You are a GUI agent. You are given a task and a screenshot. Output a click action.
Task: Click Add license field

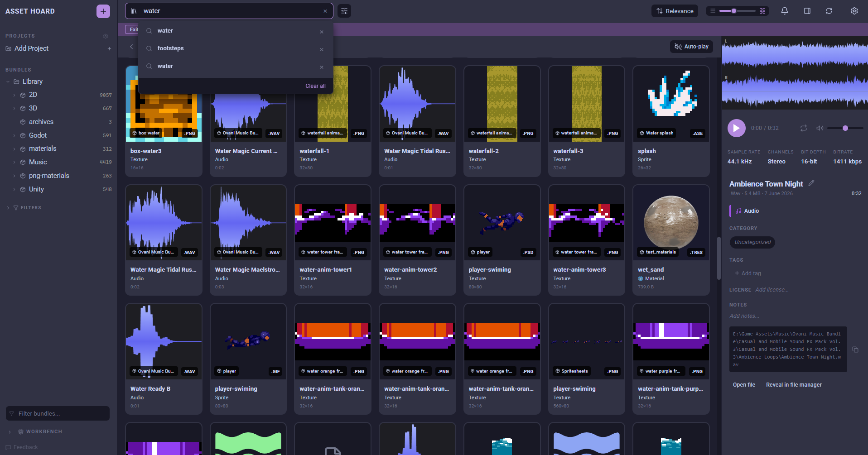tap(772, 290)
